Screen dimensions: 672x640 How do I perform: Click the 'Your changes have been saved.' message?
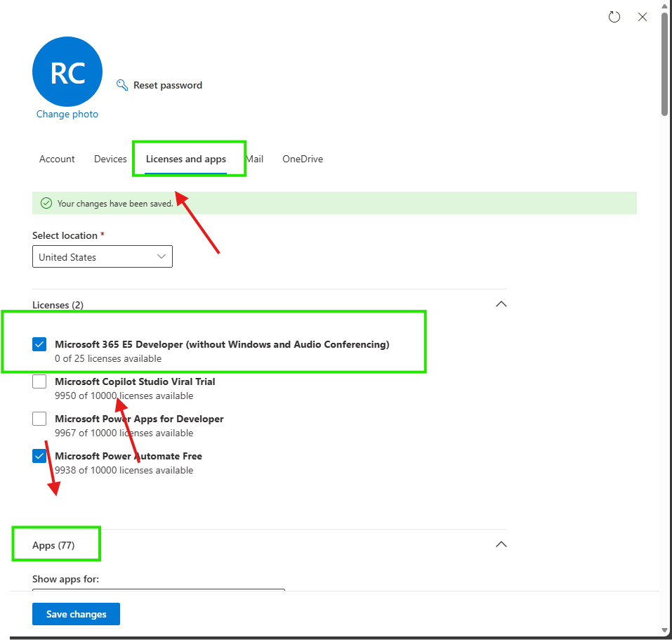[x=115, y=204]
